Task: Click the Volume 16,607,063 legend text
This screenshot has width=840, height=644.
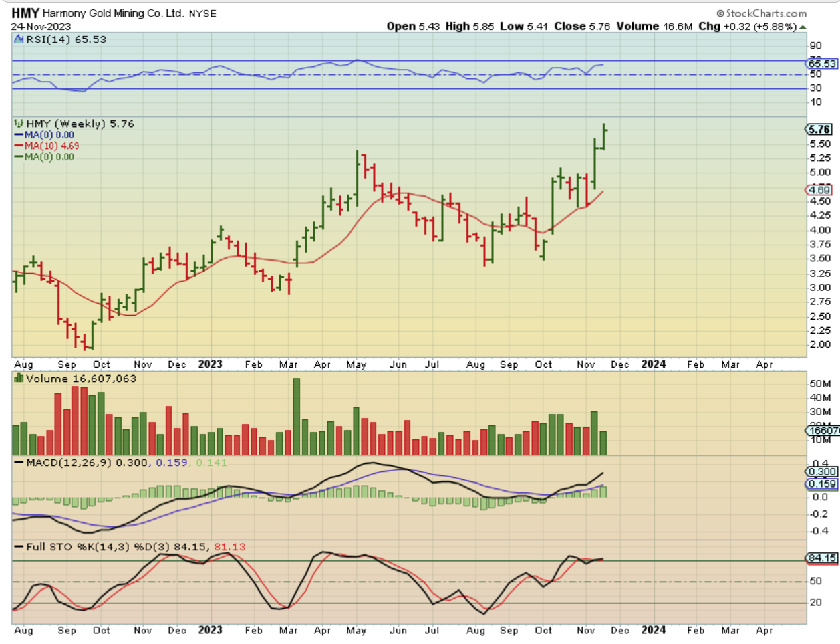Action: tap(81, 379)
